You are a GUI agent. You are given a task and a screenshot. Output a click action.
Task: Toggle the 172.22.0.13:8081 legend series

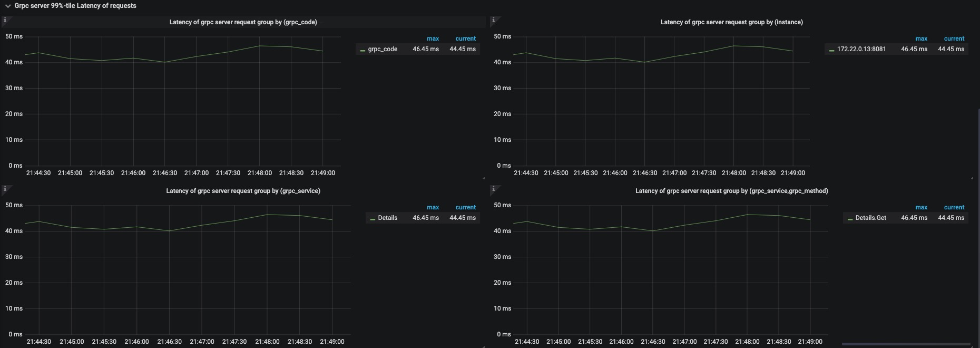click(x=861, y=49)
